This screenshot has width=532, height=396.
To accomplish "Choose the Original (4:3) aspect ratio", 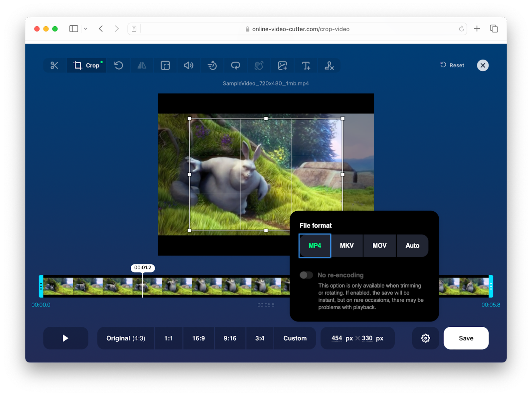I will 126,338.
